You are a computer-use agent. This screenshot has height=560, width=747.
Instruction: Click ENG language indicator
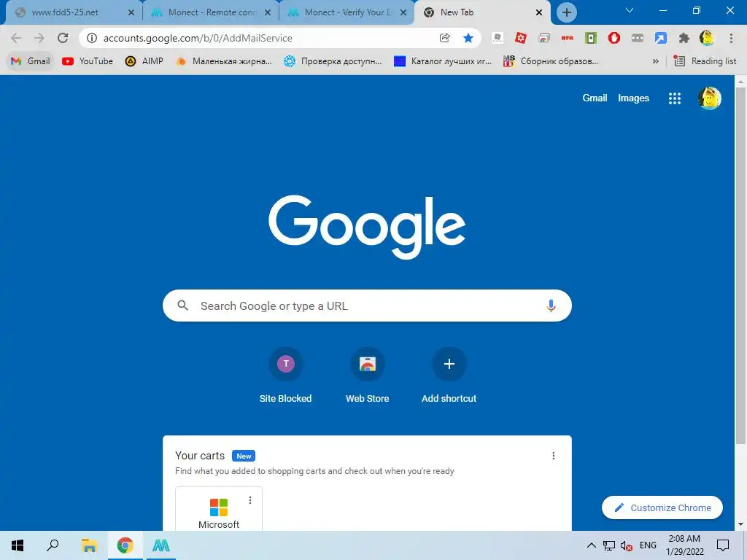click(648, 545)
